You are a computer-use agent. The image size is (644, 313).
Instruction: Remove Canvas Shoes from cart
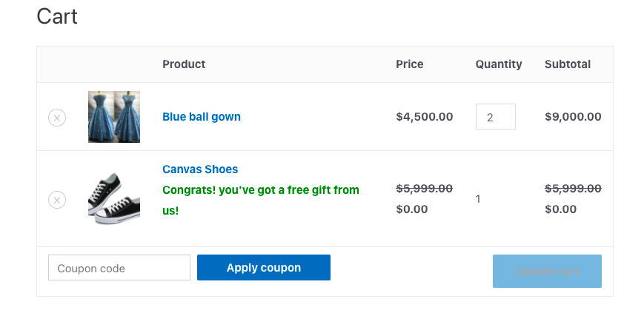57,199
